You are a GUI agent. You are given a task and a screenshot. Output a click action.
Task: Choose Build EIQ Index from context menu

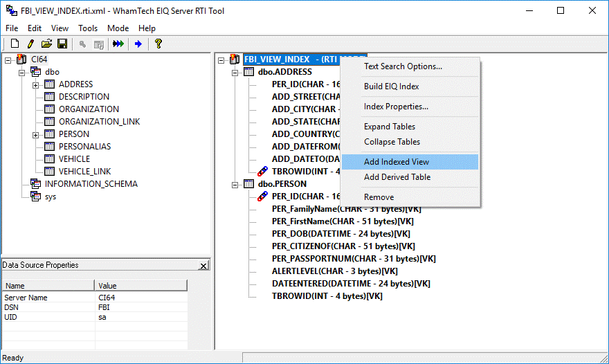tap(410, 87)
